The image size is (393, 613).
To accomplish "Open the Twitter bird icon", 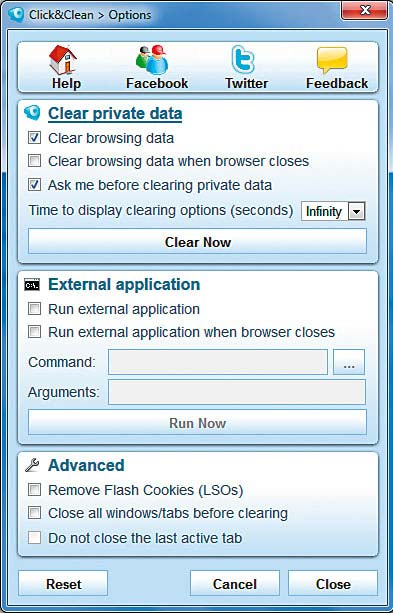I will (x=243, y=60).
